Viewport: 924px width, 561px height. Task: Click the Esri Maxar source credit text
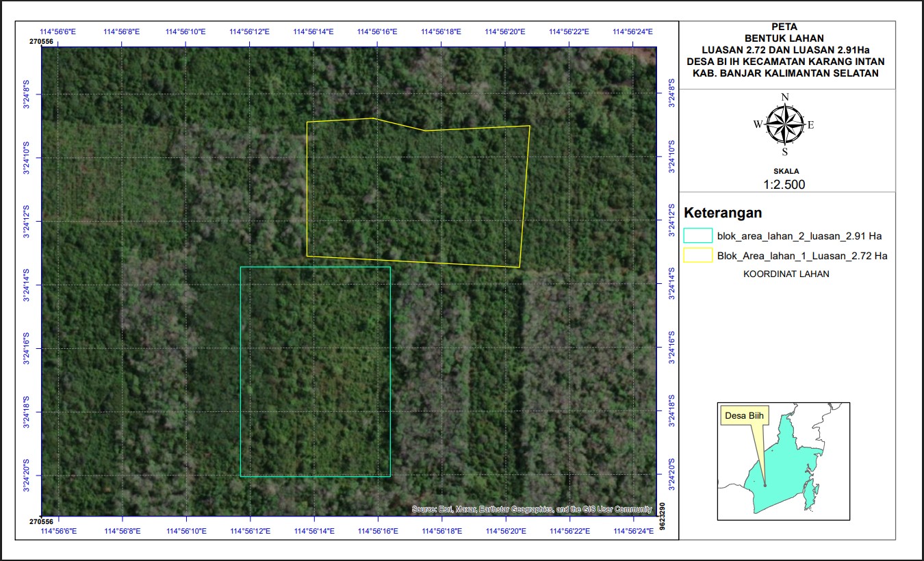(x=531, y=509)
